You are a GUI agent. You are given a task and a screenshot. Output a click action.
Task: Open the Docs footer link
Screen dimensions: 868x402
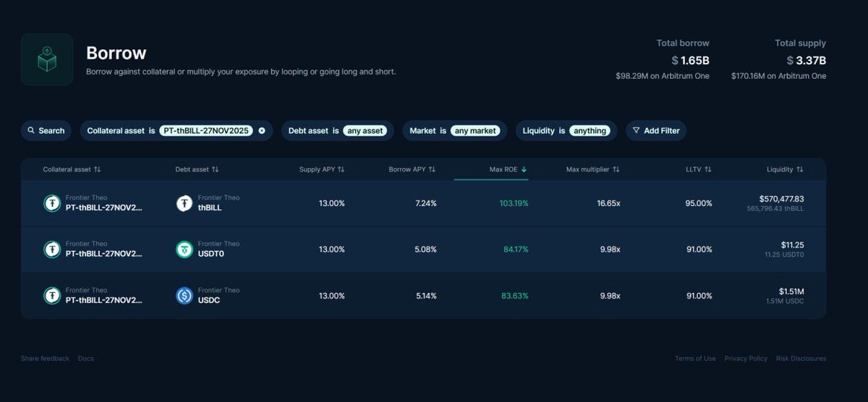point(85,359)
